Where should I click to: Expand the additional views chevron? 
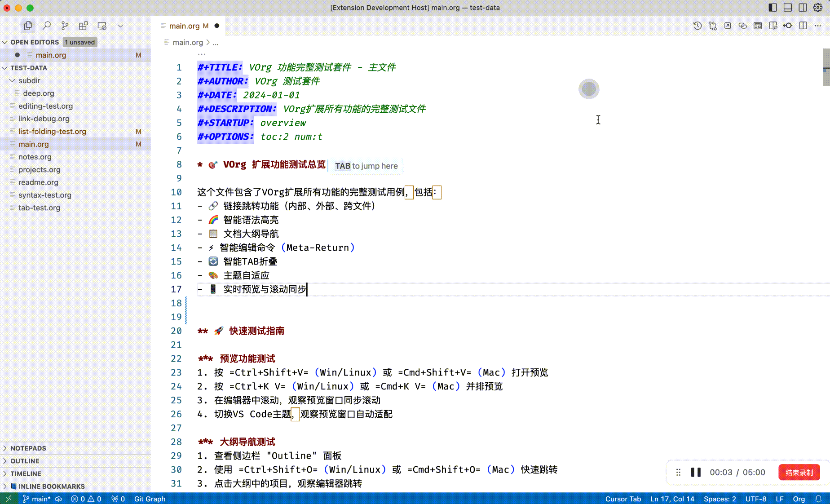pyautogui.click(x=120, y=26)
